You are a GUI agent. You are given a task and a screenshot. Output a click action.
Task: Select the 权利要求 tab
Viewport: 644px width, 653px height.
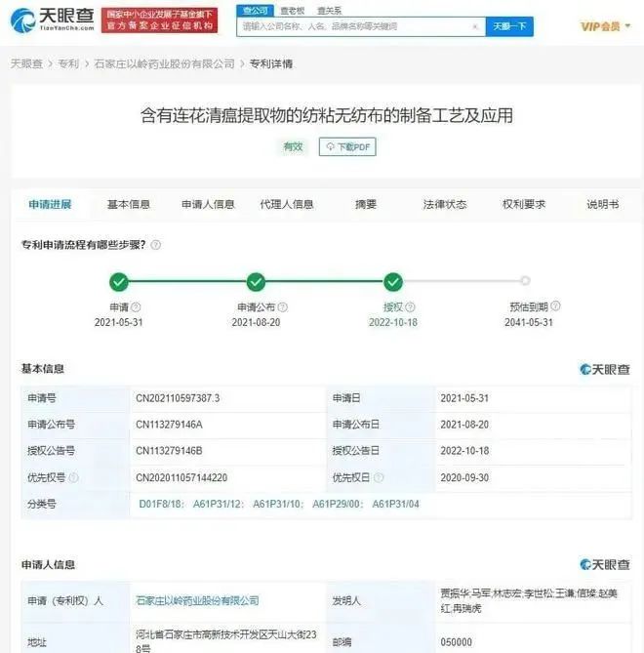coord(524,204)
